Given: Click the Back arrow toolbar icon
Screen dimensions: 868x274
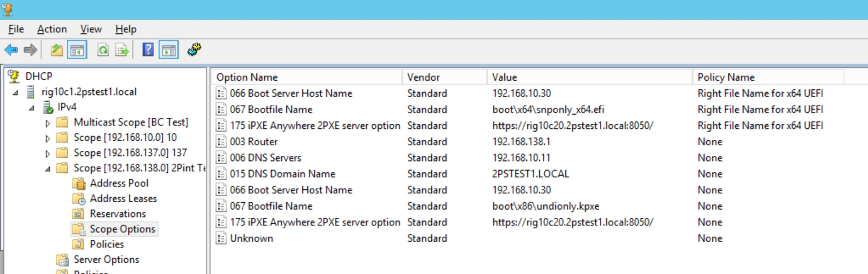Looking at the screenshot, I should 11,50.
